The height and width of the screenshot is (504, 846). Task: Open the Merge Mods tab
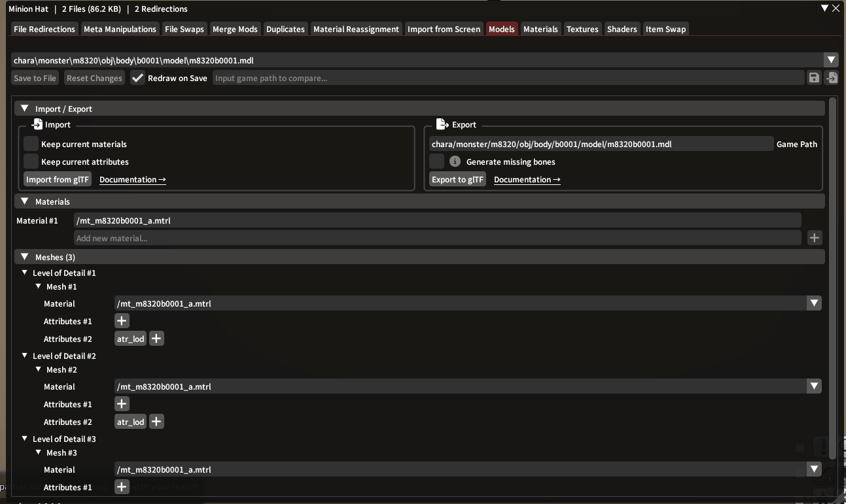(236, 29)
